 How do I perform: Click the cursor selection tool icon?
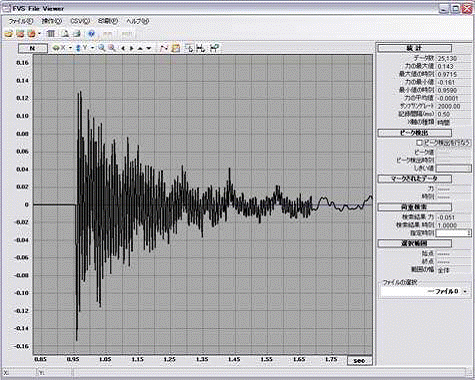pyautogui.click(x=188, y=48)
